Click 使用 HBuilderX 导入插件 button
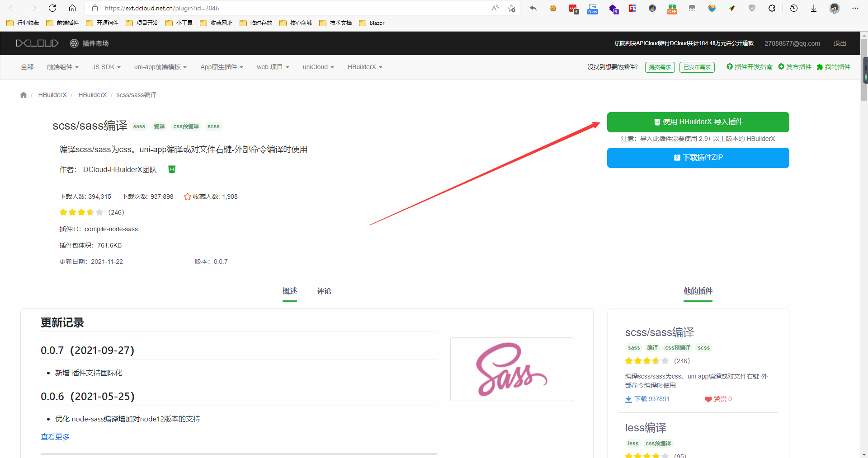 point(698,122)
